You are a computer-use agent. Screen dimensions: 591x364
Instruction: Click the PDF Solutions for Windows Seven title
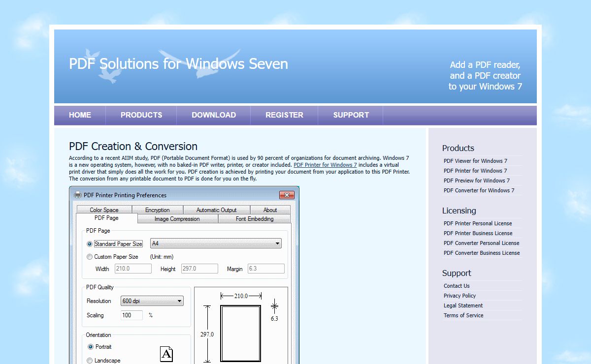tap(178, 64)
